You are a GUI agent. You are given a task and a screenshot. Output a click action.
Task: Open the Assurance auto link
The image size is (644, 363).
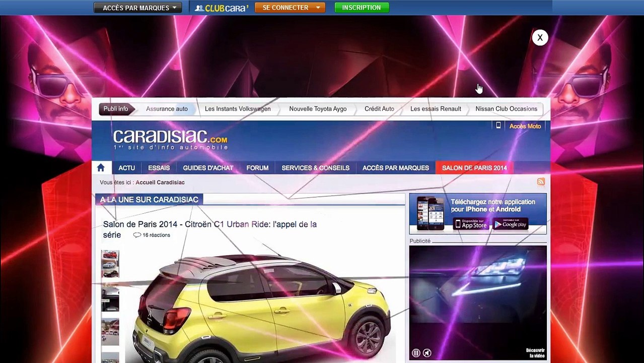pyautogui.click(x=167, y=109)
